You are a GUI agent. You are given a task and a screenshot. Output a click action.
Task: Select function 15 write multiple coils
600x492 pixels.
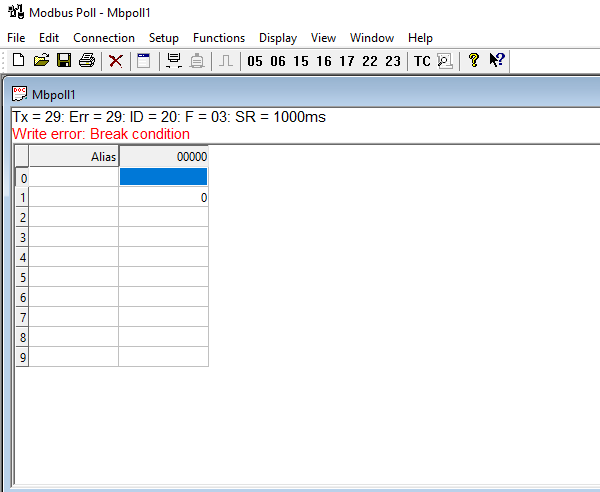301,61
